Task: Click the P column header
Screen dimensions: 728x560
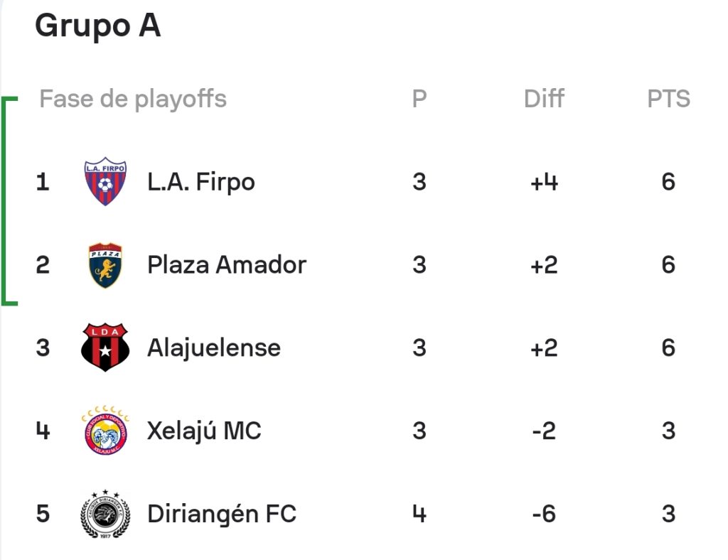Action: point(419,98)
